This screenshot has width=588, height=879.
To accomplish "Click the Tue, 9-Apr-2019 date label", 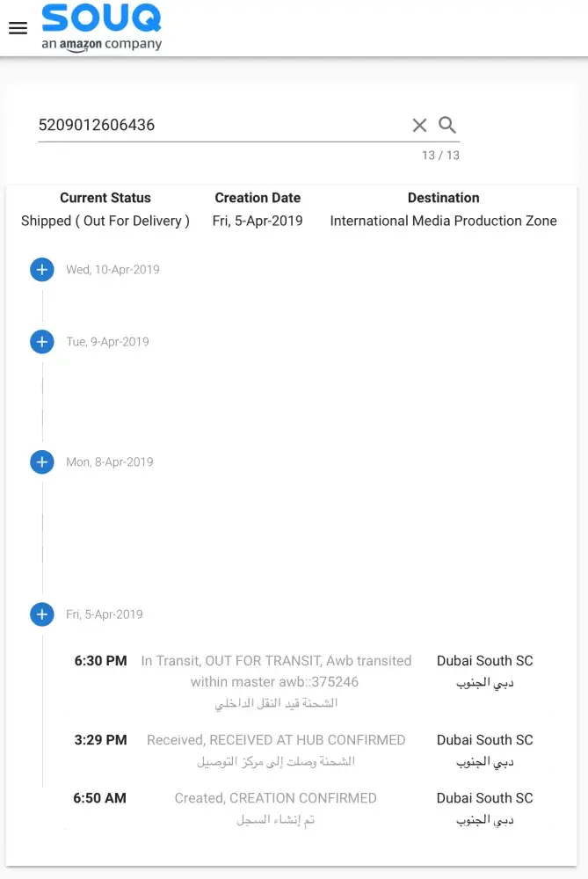I will (x=107, y=342).
